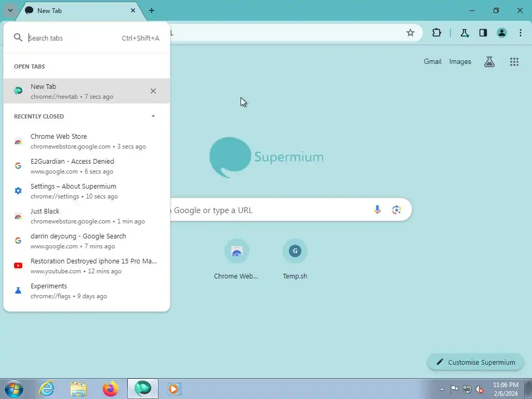Reopen the Just Black tab

tap(87, 216)
